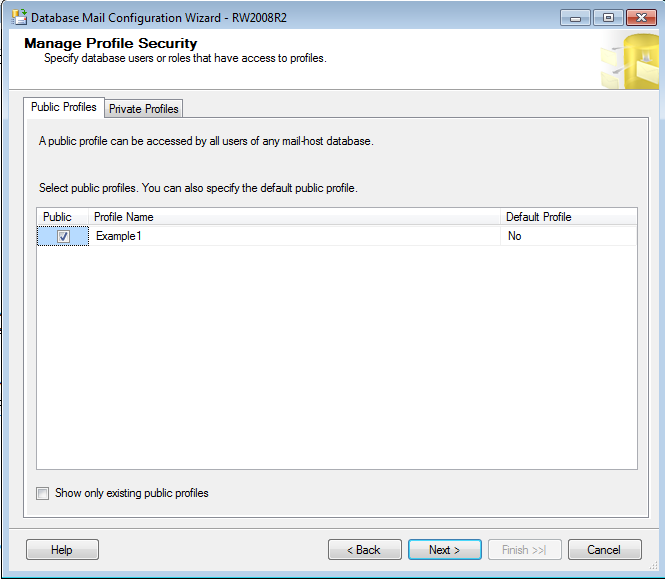The height and width of the screenshot is (579, 665).
Task: Select the Example1 profile name cell
Action: click(294, 236)
